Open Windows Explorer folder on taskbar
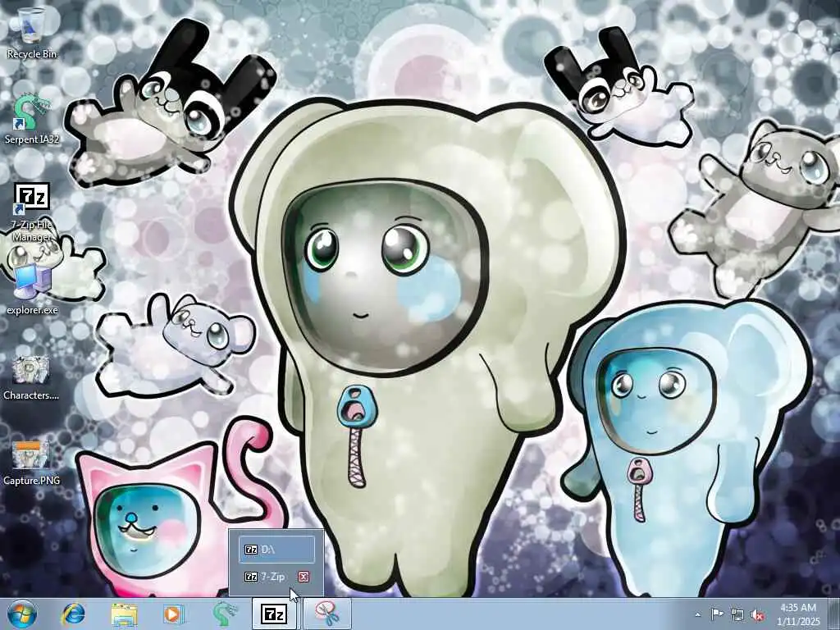 click(125, 614)
